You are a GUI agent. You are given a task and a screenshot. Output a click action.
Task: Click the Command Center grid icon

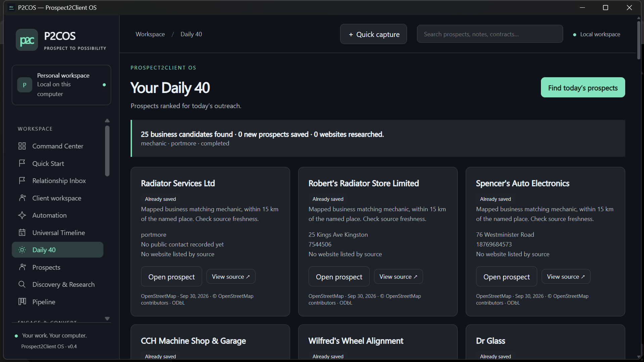22,146
